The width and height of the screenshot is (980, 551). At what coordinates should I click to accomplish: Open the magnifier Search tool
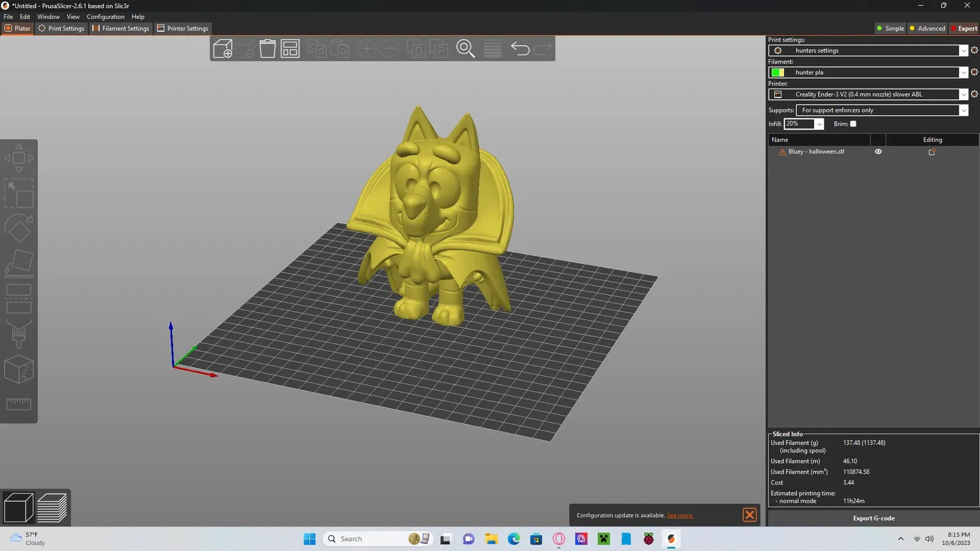[466, 48]
